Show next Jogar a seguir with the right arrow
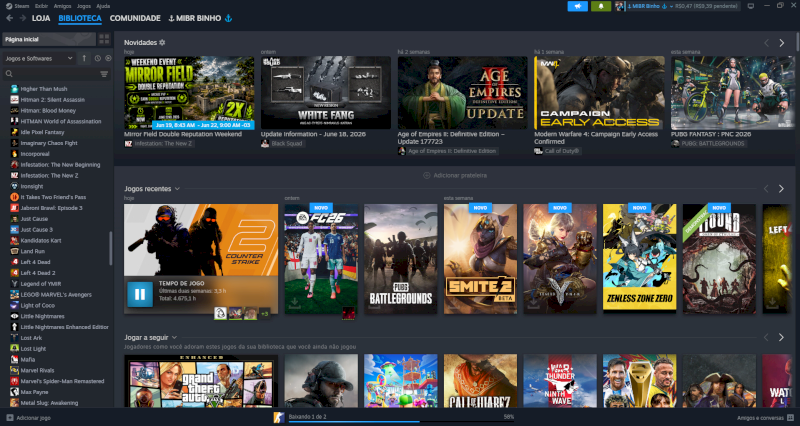Image resolution: width=800 pixels, height=426 pixels. (x=781, y=337)
